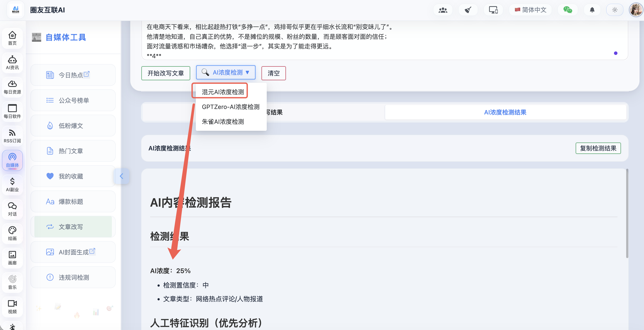Select 混元AI浓度检测 from the dropdown menu

(223, 92)
